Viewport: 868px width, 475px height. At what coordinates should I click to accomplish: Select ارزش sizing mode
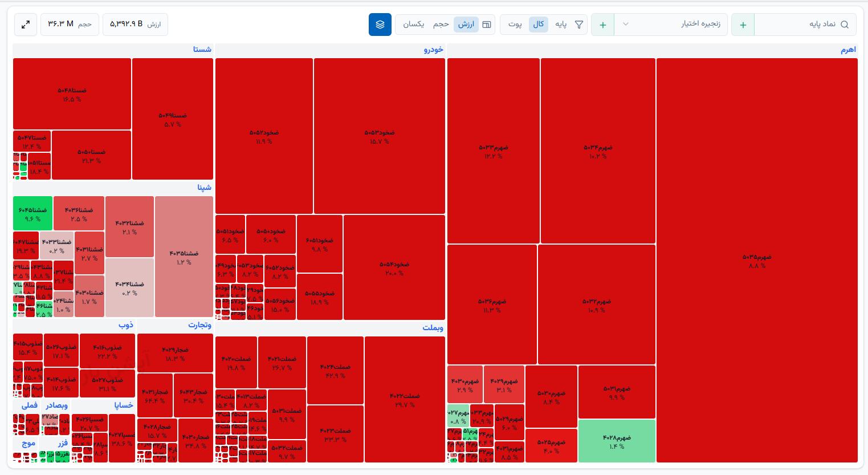(466, 25)
